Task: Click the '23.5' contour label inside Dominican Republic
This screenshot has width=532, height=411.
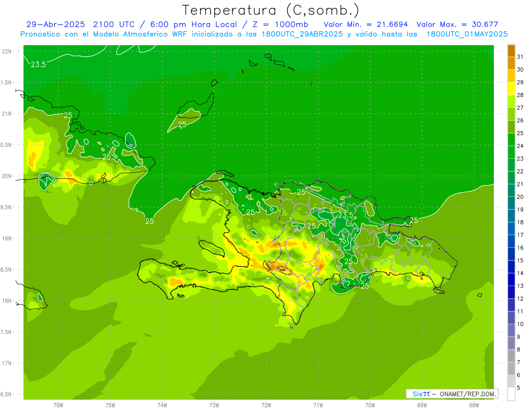Action: tap(345, 215)
